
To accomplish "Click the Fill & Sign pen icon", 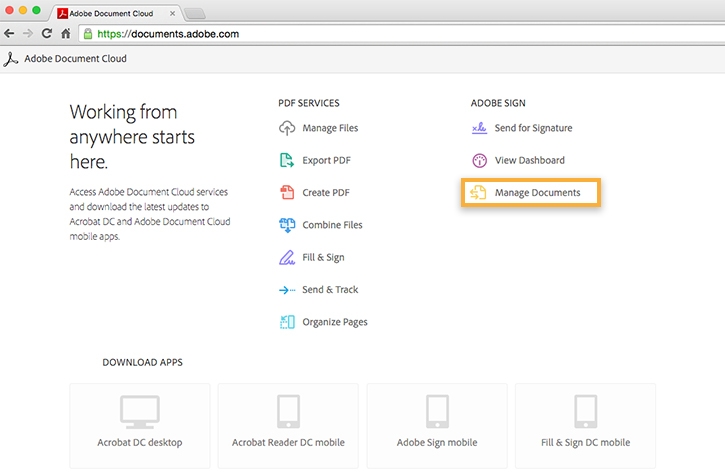I will (x=287, y=257).
